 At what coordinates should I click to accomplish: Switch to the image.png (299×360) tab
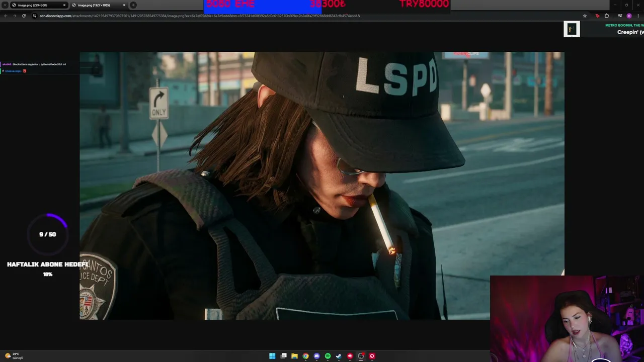tap(39, 5)
